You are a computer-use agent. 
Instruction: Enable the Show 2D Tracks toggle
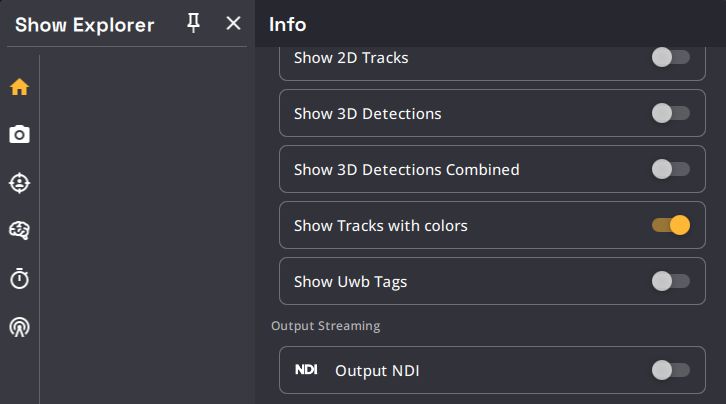670,58
